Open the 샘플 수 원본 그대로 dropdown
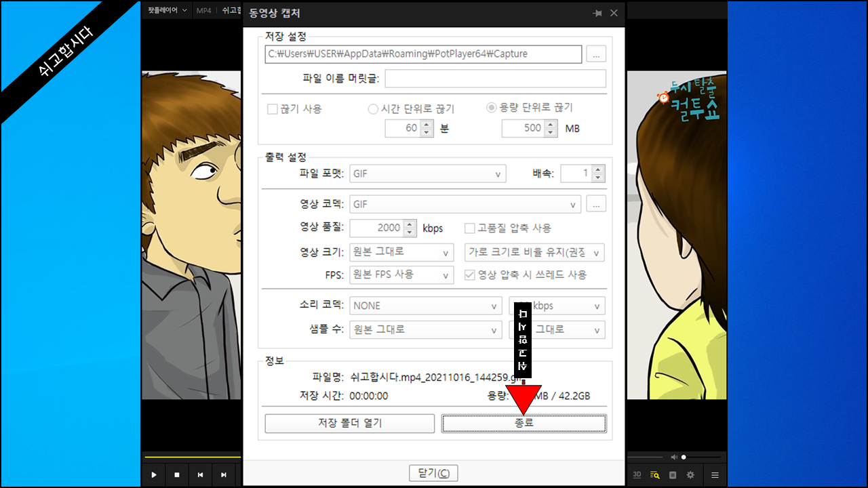 pos(426,330)
